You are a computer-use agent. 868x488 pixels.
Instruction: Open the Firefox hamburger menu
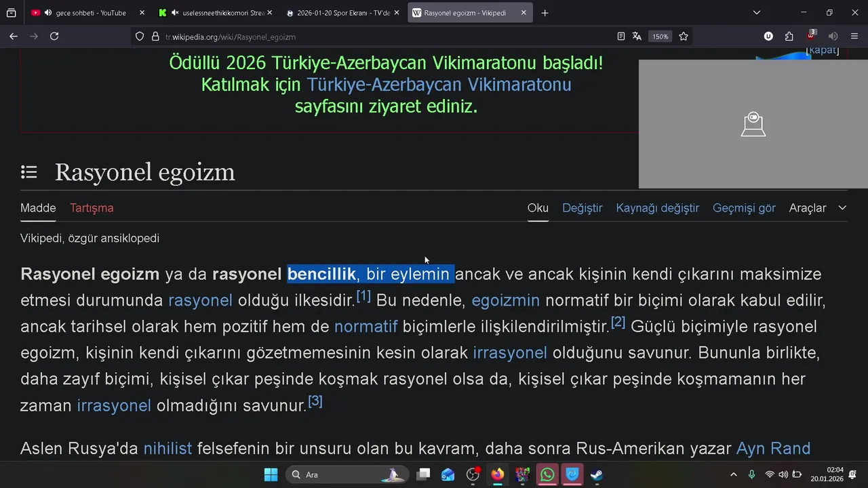(x=854, y=37)
